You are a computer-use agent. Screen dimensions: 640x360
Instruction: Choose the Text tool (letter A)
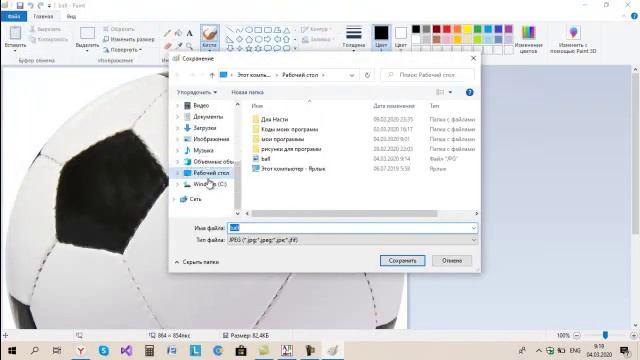click(189, 33)
